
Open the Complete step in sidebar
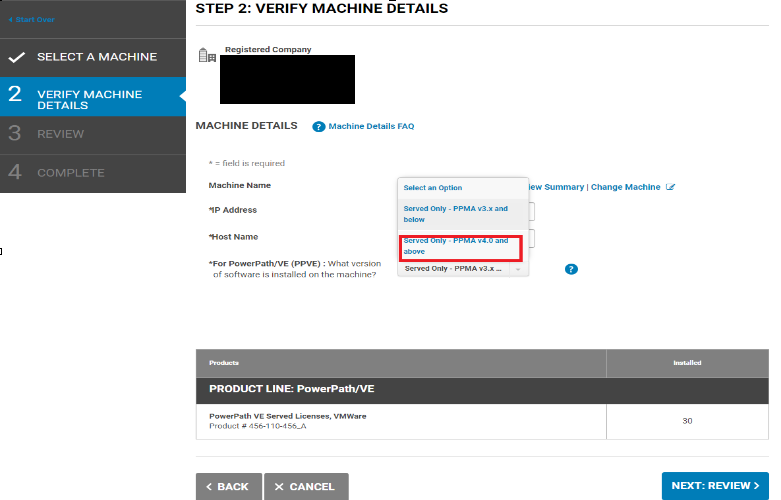pyautogui.click(x=70, y=173)
